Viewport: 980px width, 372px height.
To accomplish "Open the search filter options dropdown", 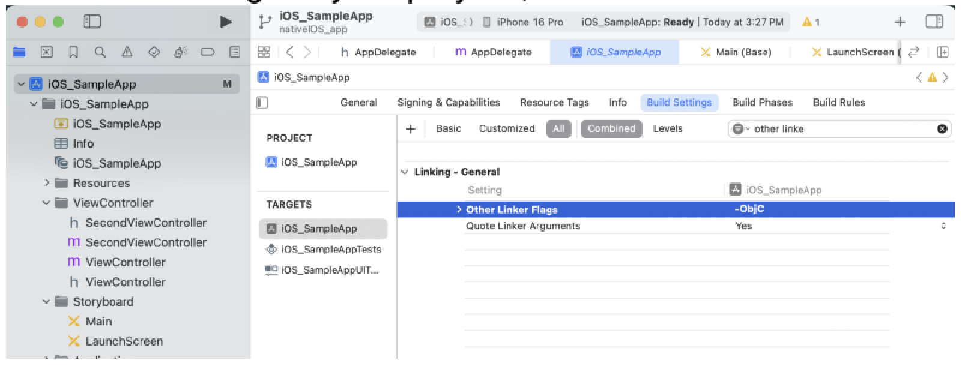I will [x=741, y=129].
